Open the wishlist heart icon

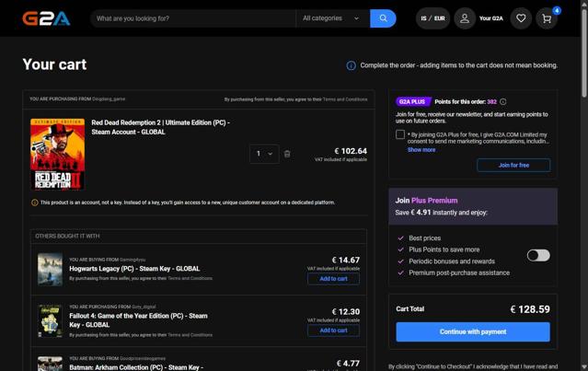pos(521,18)
